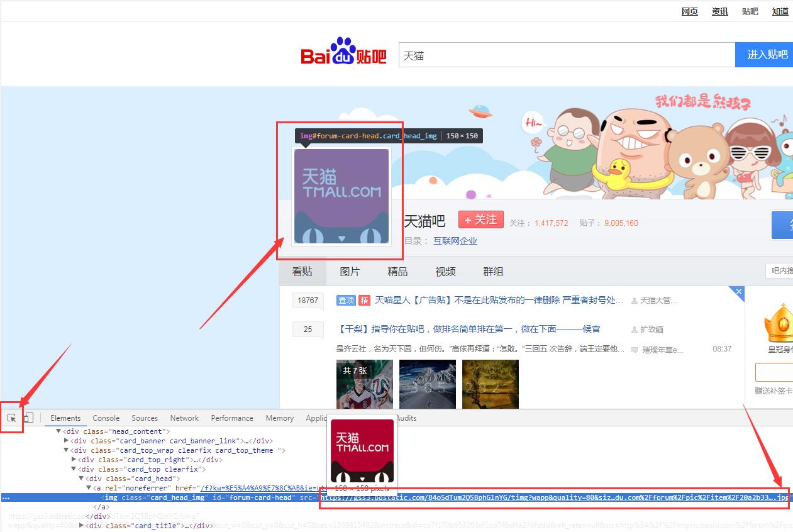Viewport: 793px width, 532px height.
Task: Collapse the head_content div node
Action: point(58,431)
